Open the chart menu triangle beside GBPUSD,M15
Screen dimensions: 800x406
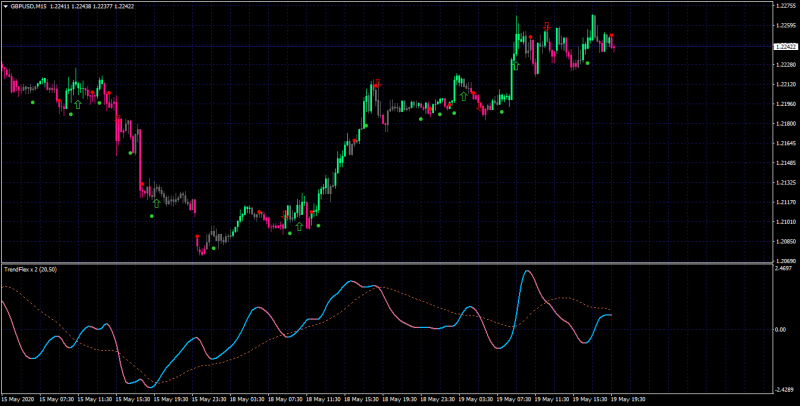click(x=6, y=7)
